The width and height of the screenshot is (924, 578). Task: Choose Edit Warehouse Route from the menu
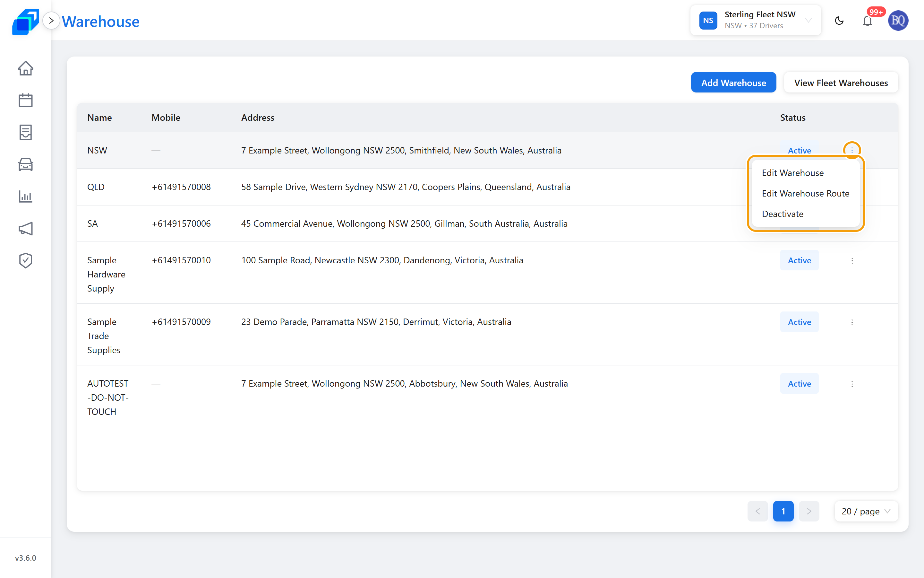pos(806,193)
